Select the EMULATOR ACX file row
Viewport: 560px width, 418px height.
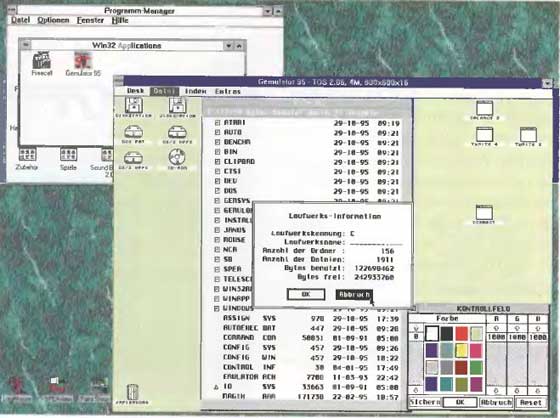coord(311,377)
